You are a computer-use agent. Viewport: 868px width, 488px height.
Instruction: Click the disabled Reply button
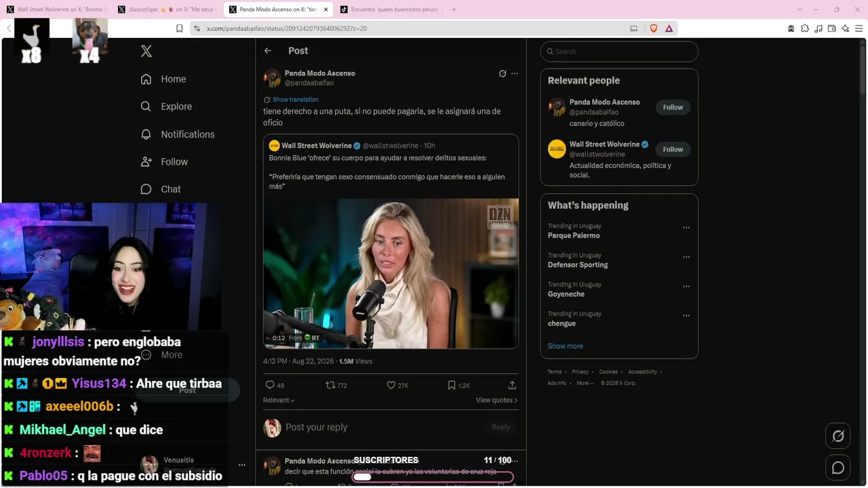(x=501, y=427)
